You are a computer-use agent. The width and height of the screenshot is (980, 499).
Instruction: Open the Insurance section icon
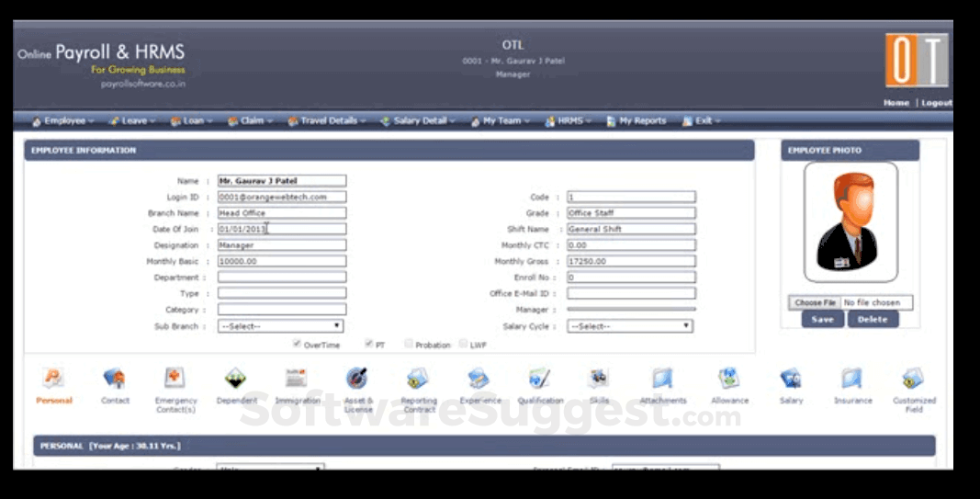pyautogui.click(x=852, y=379)
